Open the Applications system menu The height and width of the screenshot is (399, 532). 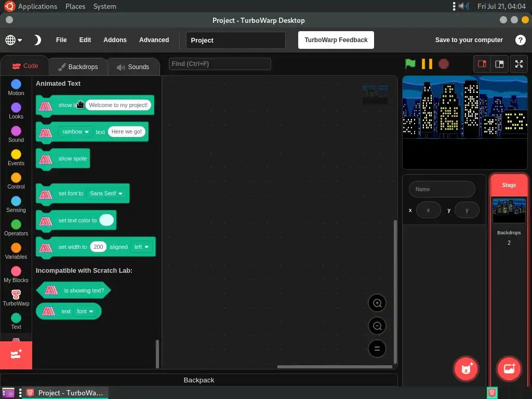37,6
